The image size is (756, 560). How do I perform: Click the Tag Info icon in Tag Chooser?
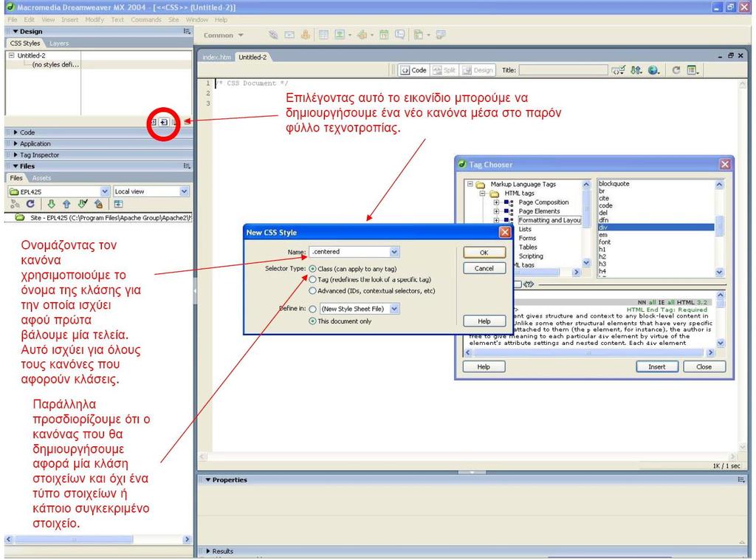point(529,284)
